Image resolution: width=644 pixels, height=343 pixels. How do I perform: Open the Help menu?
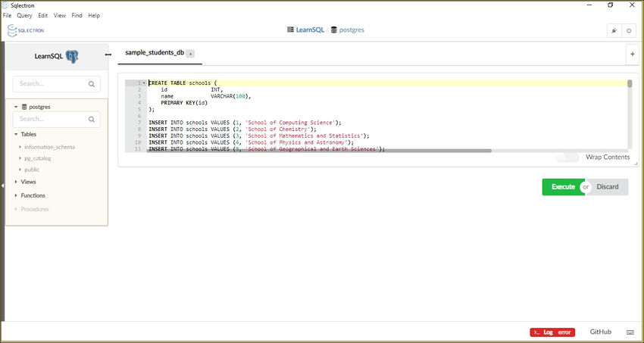(94, 16)
